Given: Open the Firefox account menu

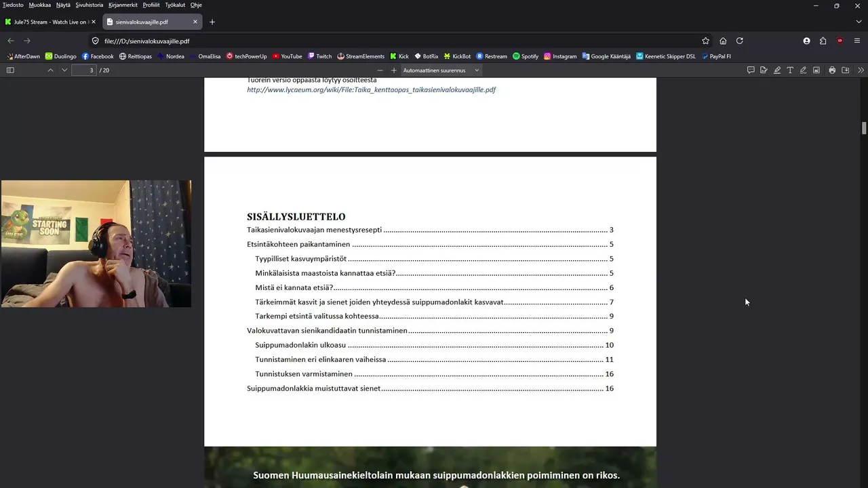Looking at the screenshot, I should point(806,41).
